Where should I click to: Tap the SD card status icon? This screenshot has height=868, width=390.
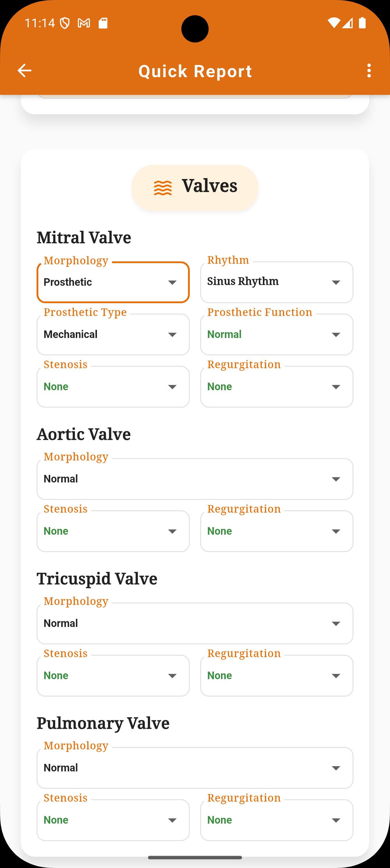click(103, 23)
